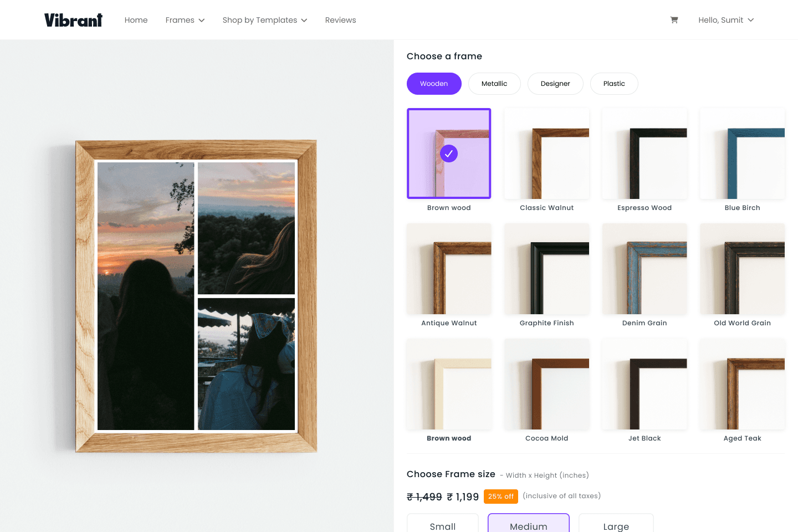The image size is (798, 532).
Task: Click the selected frame checkmark icon
Action: [449, 154]
